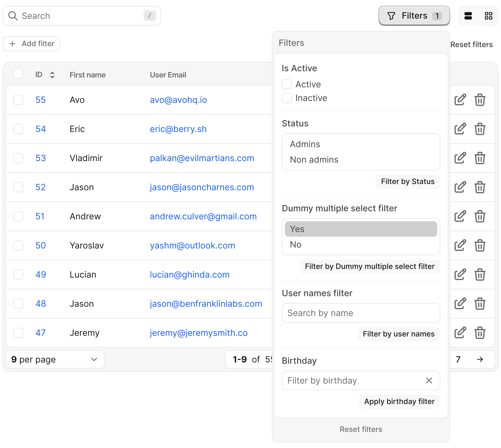
Task: Click Reset filters at panel bottom
Action: (x=361, y=429)
